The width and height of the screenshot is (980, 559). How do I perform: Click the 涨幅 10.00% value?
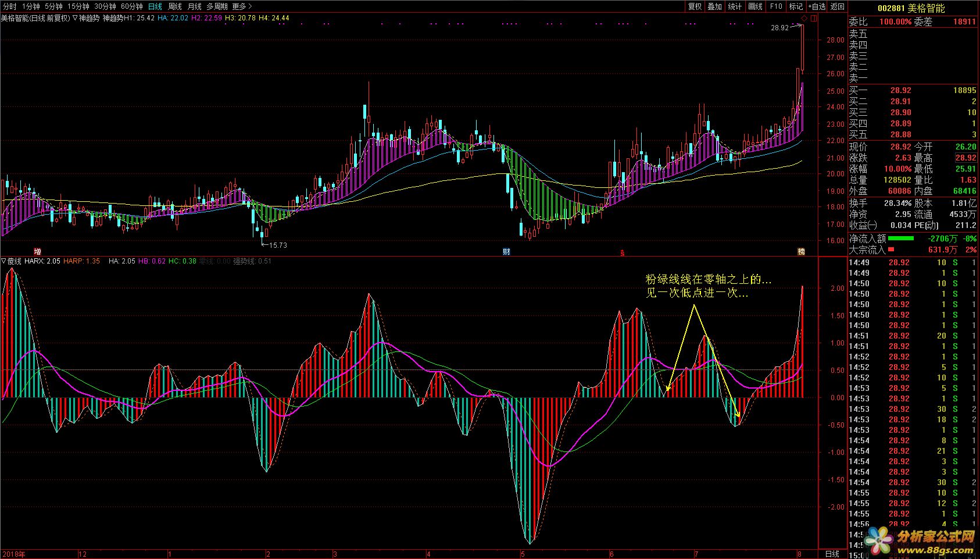(x=897, y=169)
